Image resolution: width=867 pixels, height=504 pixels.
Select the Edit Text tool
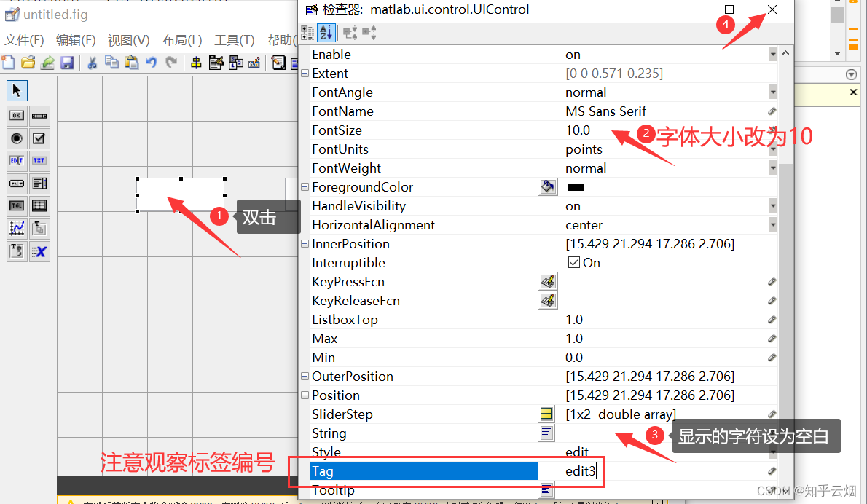[x=16, y=161]
